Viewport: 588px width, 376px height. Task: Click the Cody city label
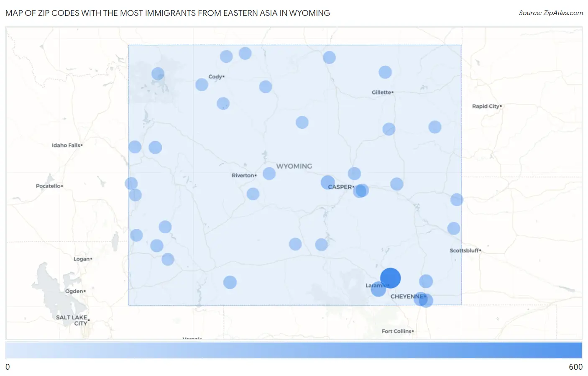click(x=216, y=77)
